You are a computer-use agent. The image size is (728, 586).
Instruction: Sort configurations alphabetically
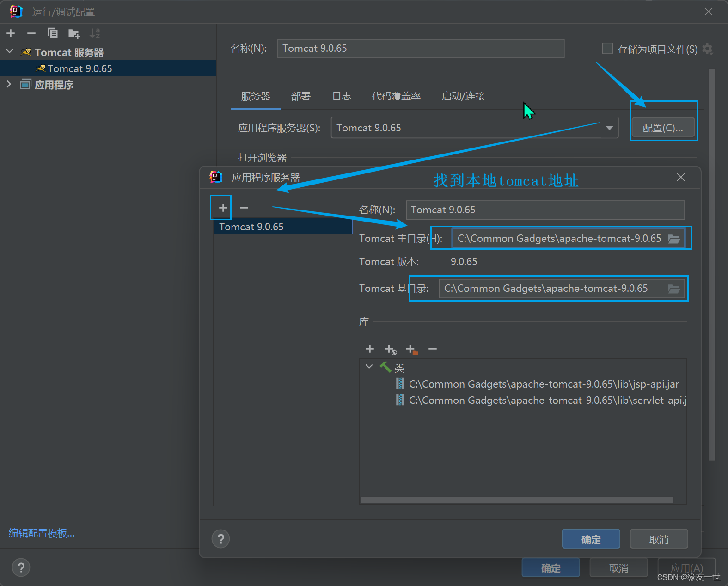click(95, 33)
